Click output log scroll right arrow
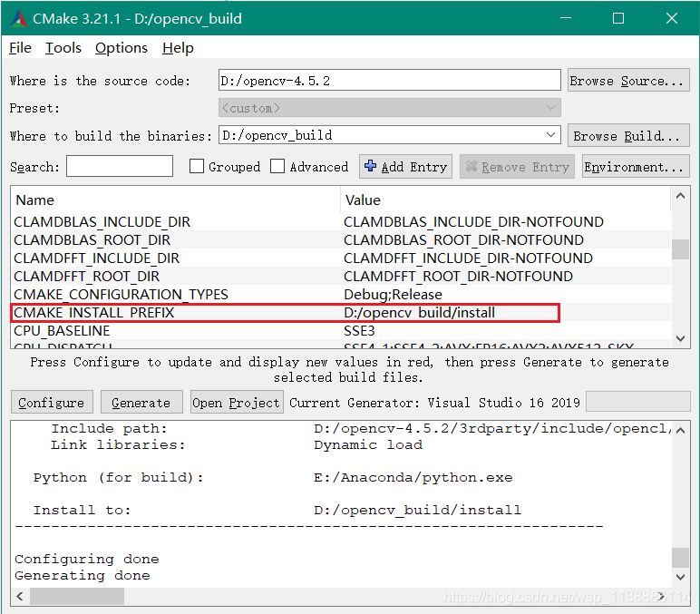 pos(662,596)
